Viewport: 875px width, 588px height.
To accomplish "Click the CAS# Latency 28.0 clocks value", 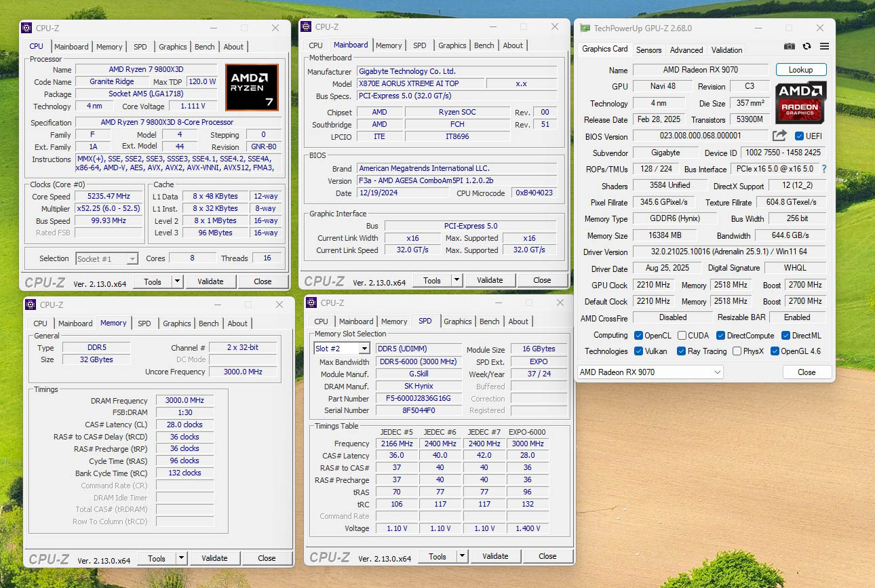I will [184, 425].
